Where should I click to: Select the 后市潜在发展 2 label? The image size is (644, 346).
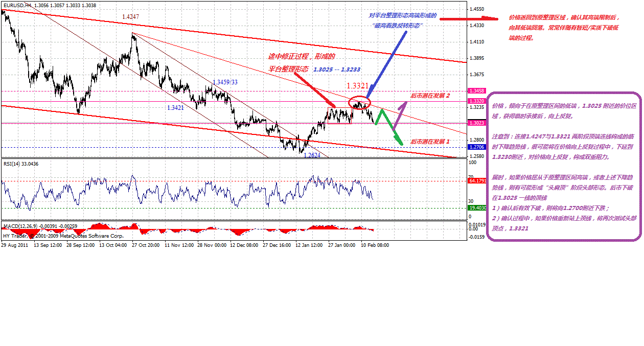(x=431, y=96)
